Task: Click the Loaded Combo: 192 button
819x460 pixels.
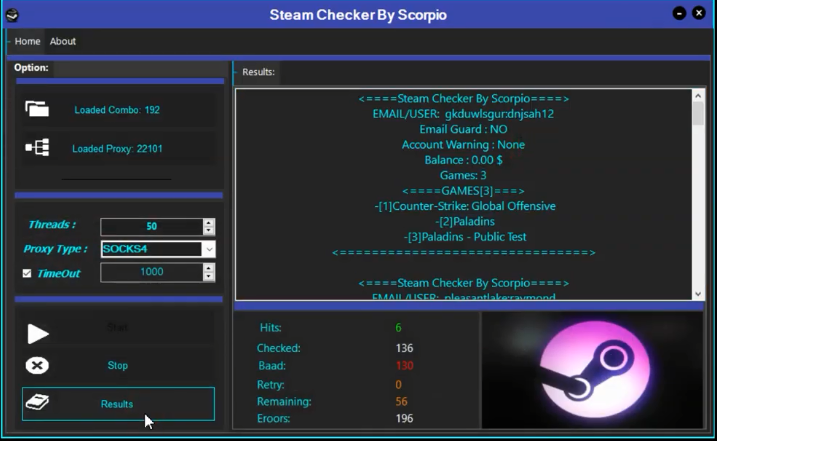Action: coord(118,110)
